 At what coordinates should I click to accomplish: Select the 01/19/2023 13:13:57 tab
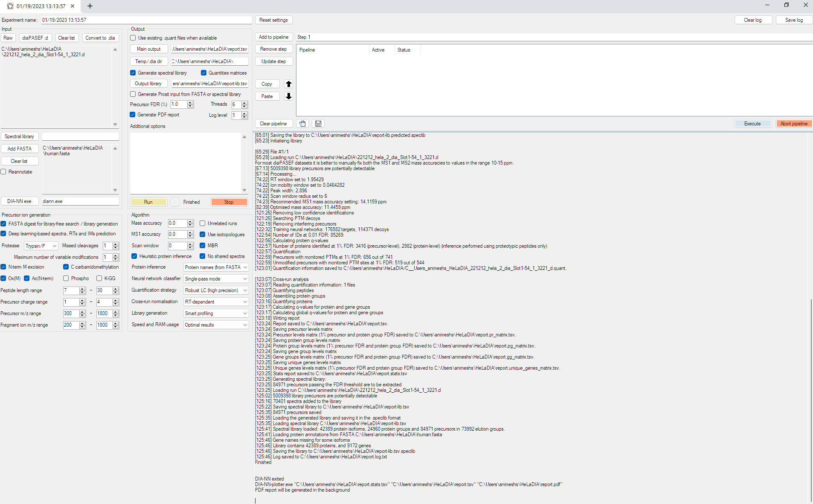[41, 6]
